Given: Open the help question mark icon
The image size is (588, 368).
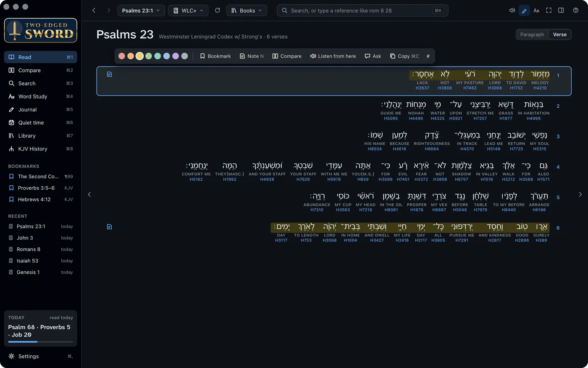Looking at the screenshot, I should point(576,11).
